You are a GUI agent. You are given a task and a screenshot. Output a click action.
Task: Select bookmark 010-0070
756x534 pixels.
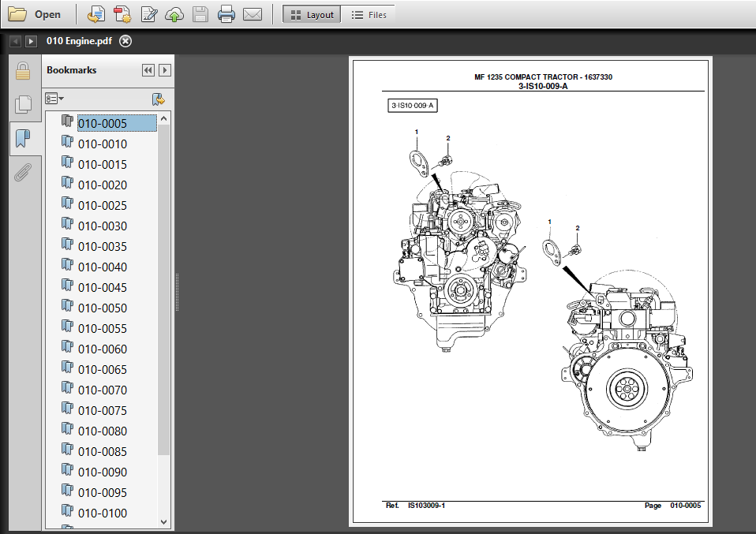[x=103, y=390]
